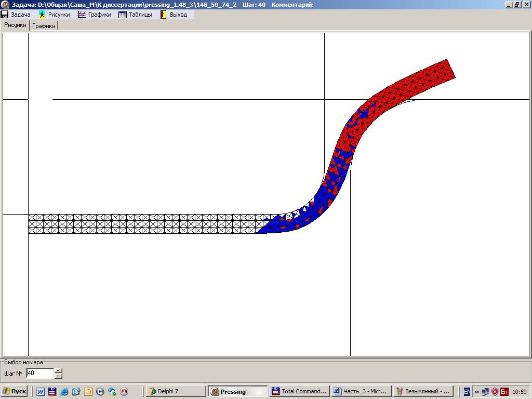Switch to Total Commander taskbar button
532x399 pixels.
tap(300, 391)
